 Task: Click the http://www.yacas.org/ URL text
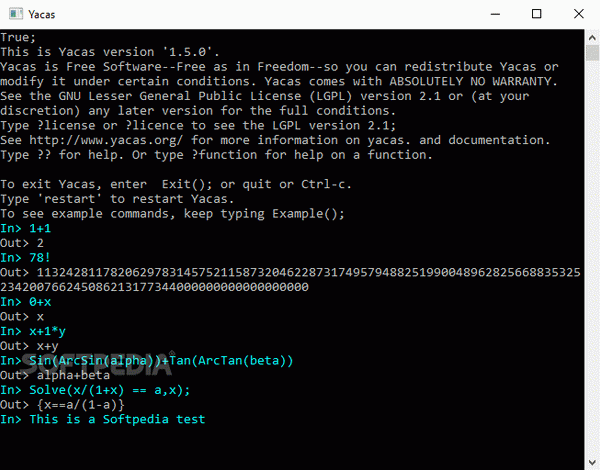click(x=106, y=140)
